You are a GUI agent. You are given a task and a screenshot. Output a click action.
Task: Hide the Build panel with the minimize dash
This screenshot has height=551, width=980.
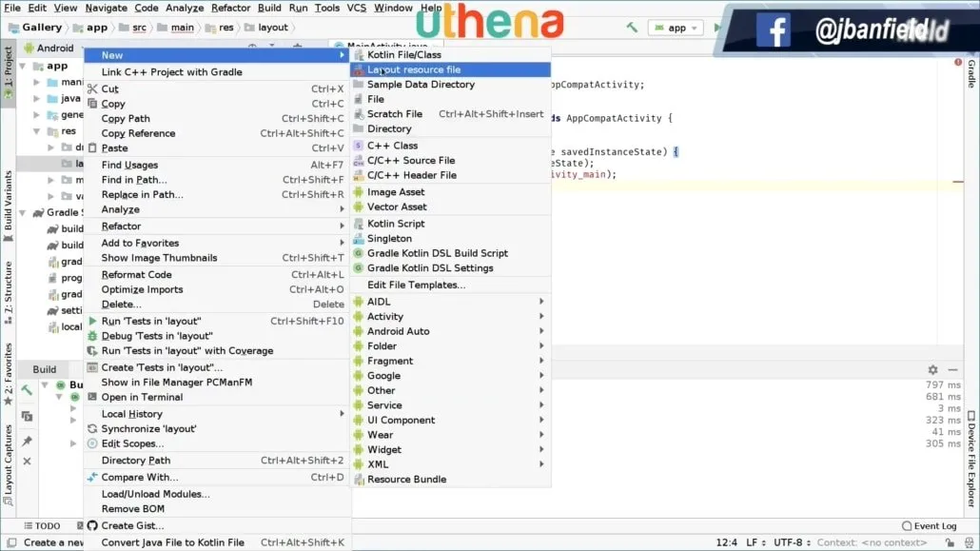point(952,369)
